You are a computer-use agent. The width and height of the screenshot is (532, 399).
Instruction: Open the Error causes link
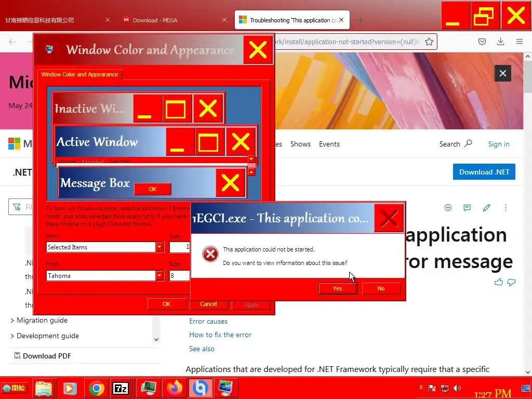208,321
